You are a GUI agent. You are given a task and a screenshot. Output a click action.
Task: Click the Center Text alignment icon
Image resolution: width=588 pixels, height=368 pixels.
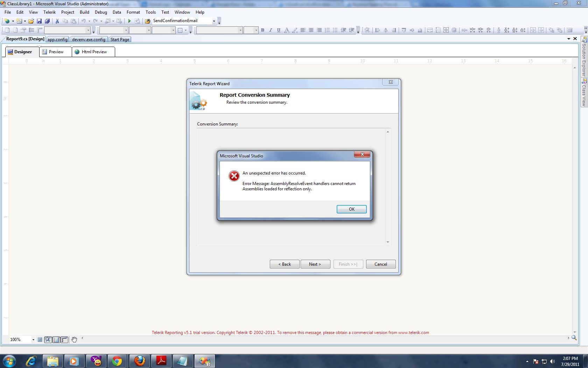point(311,30)
